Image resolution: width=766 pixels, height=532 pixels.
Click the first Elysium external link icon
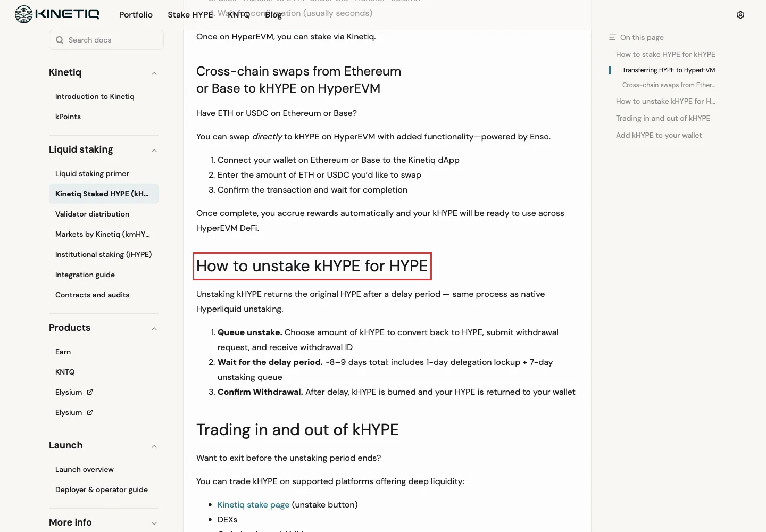(x=90, y=392)
